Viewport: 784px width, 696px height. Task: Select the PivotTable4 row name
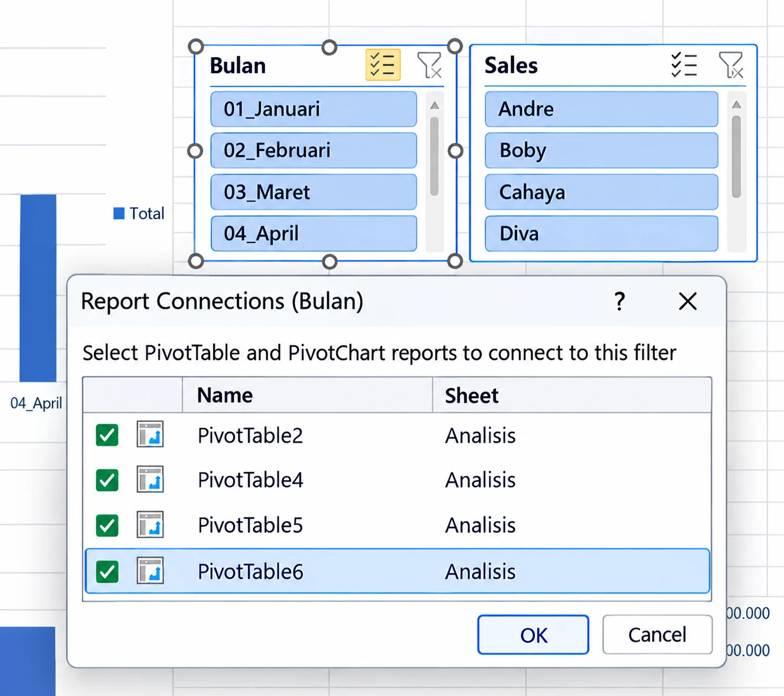[250, 480]
